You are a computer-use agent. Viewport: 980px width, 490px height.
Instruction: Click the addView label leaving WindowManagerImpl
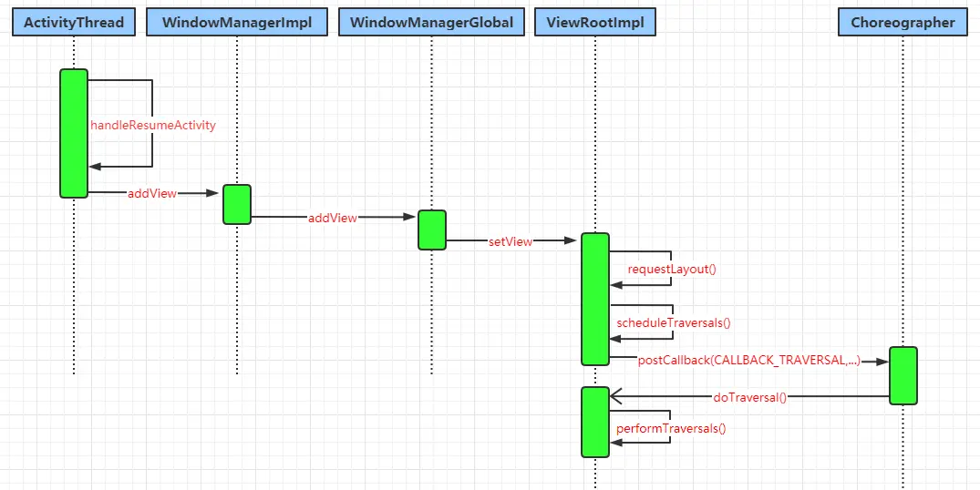tap(332, 218)
